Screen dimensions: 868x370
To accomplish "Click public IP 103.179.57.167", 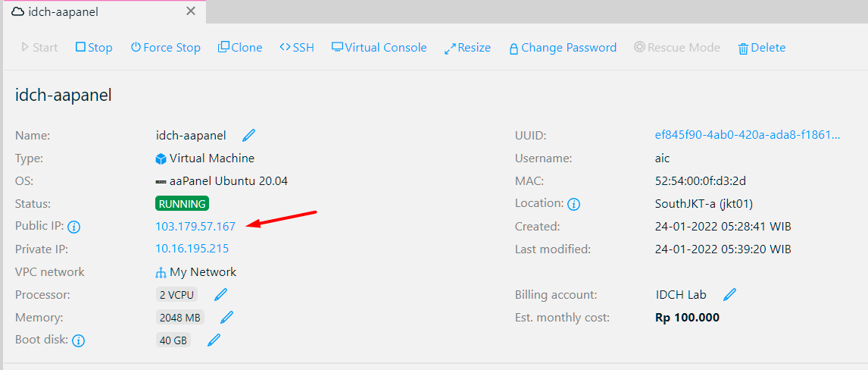I will (195, 226).
